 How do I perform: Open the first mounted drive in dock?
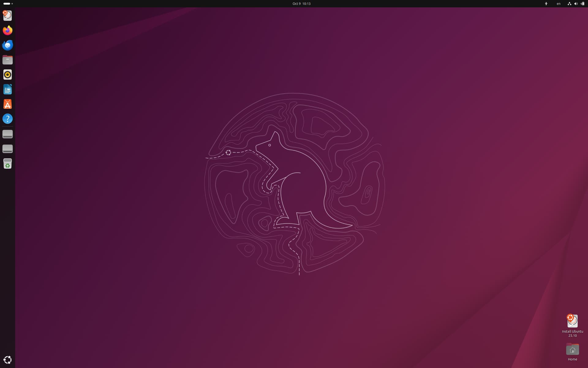(x=7, y=134)
